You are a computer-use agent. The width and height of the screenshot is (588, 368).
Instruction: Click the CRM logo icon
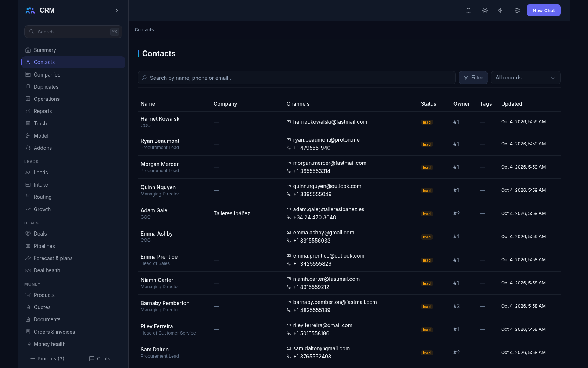click(30, 10)
